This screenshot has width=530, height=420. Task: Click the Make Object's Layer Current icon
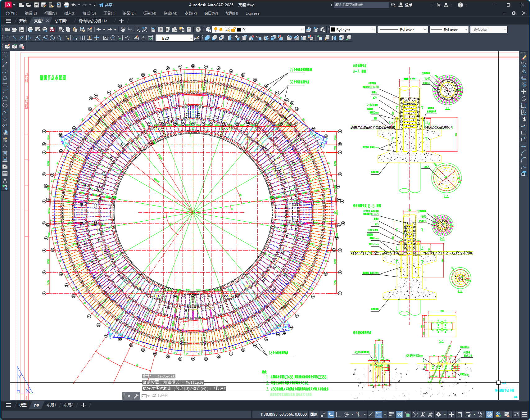tap(309, 29)
